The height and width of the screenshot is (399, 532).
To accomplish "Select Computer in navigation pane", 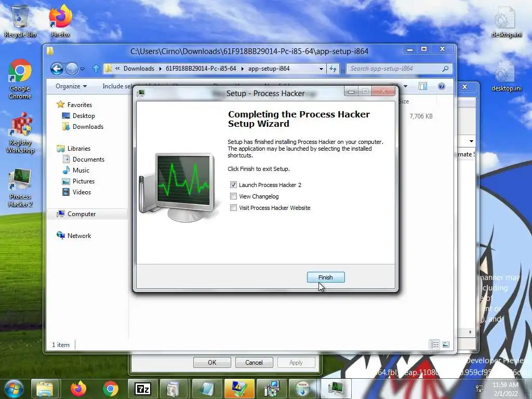I will tap(82, 214).
